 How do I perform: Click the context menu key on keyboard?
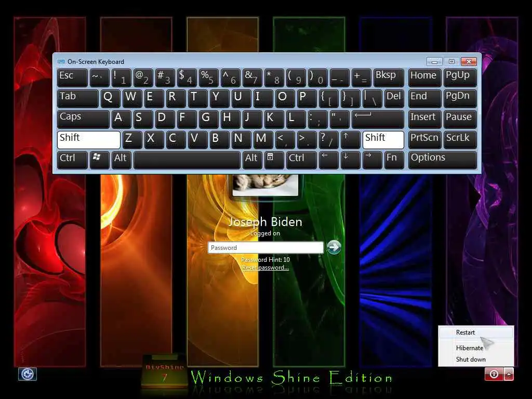coord(273,160)
